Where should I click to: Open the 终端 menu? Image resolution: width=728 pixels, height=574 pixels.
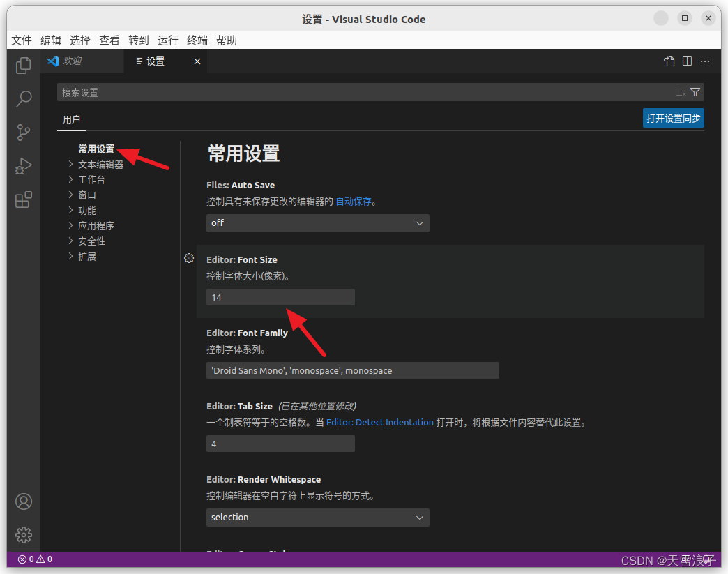pyautogui.click(x=197, y=40)
